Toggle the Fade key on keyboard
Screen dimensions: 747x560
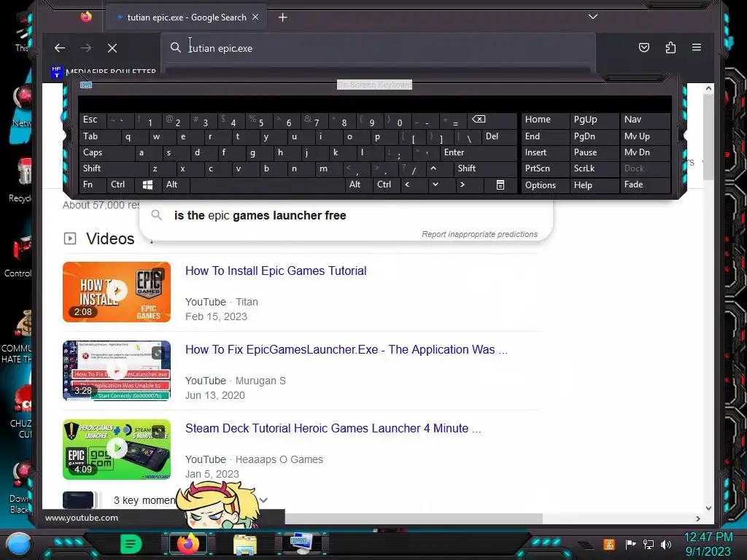645,184
